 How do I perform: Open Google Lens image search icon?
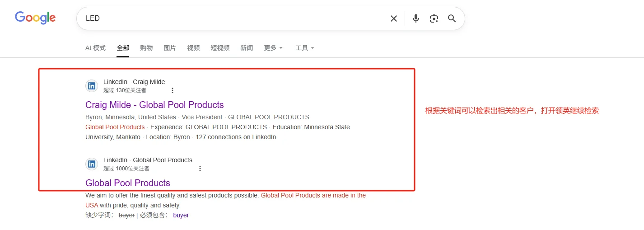click(434, 19)
